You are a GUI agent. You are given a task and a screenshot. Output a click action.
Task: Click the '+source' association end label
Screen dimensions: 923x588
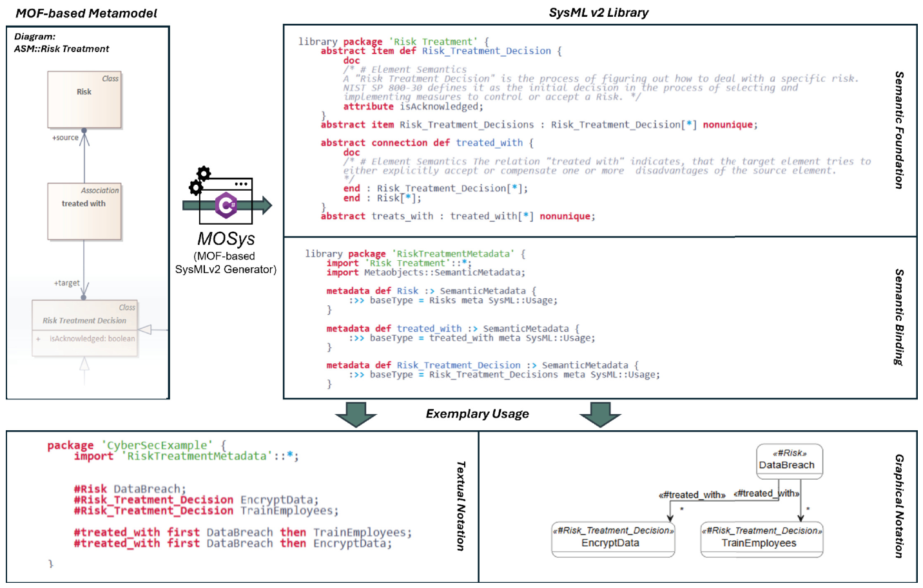click(x=65, y=138)
